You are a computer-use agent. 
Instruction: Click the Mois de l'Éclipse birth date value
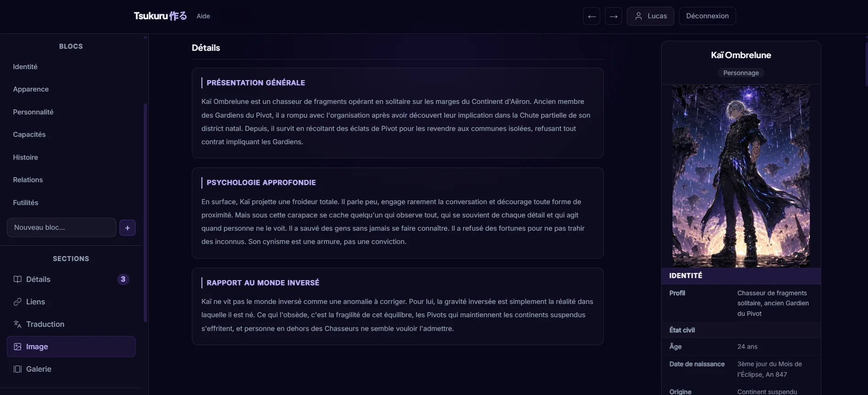click(x=770, y=369)
